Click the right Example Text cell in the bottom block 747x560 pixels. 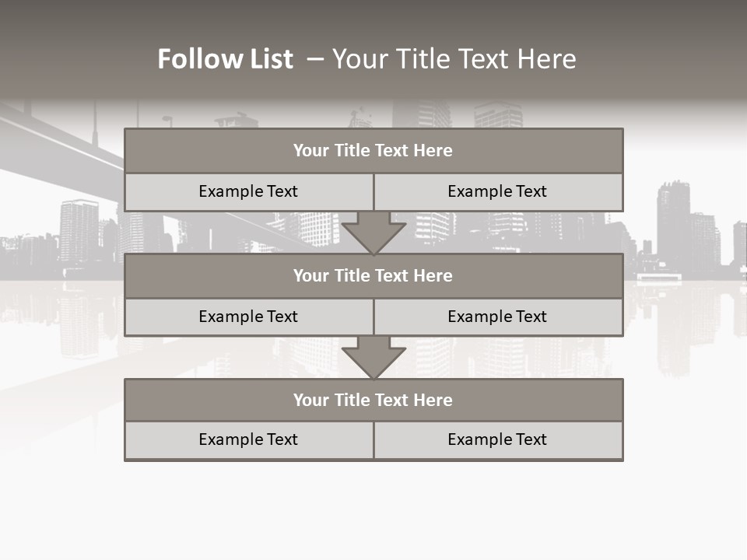497,440
